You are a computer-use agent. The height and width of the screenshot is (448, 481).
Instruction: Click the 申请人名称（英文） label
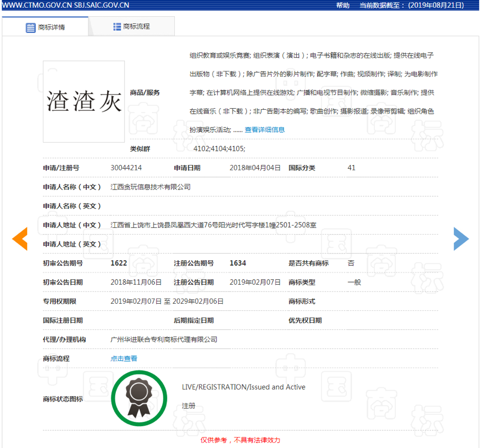72,206
